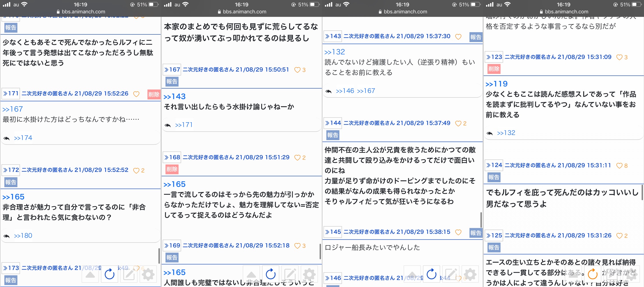The width and height of the screenshot is (644, 287).
Task: Tap reload icon in screen showing post 171
Action: pos(109,274)
